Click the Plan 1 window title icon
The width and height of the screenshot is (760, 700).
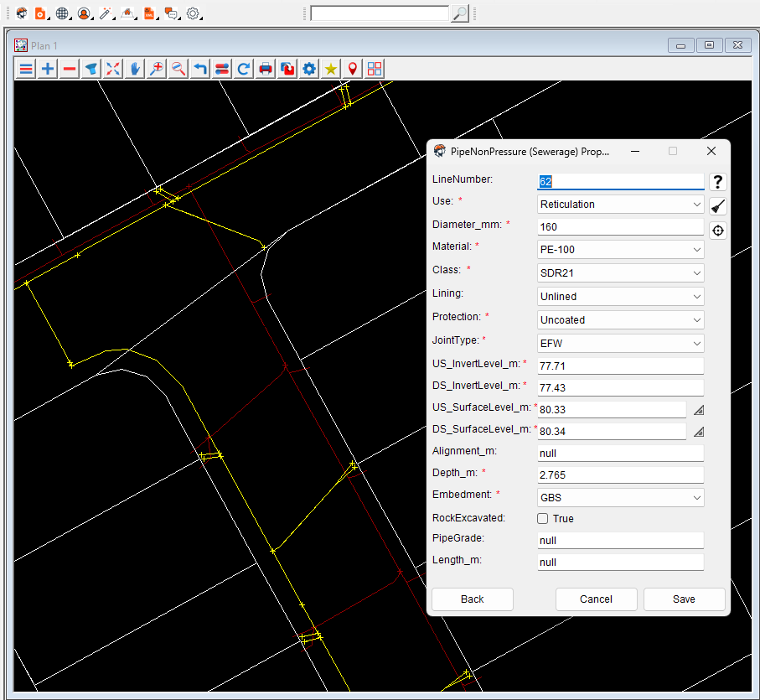(21, 45)
